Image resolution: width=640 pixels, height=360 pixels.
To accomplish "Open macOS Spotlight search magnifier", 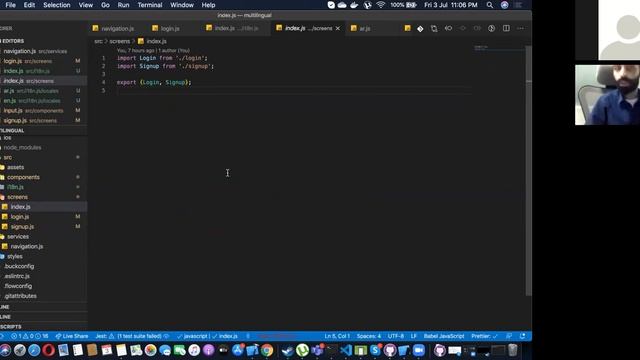I will (489, 5).
